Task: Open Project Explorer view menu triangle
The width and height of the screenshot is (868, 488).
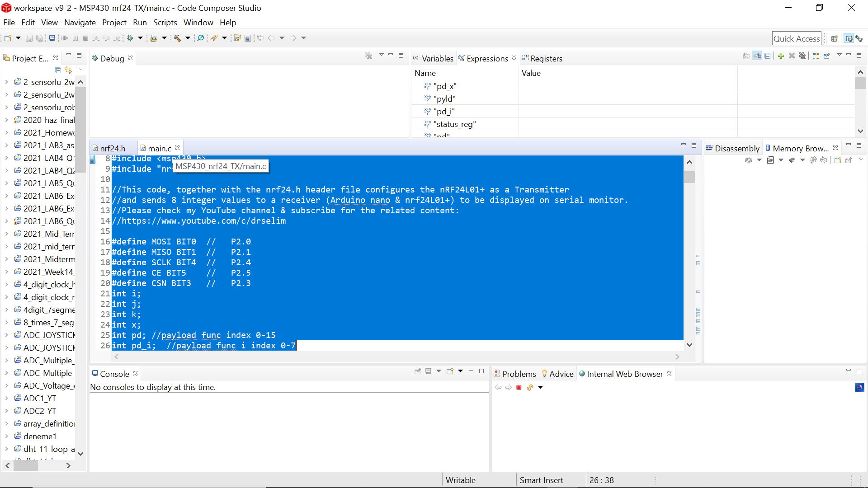Action: (x=81, y=69)
